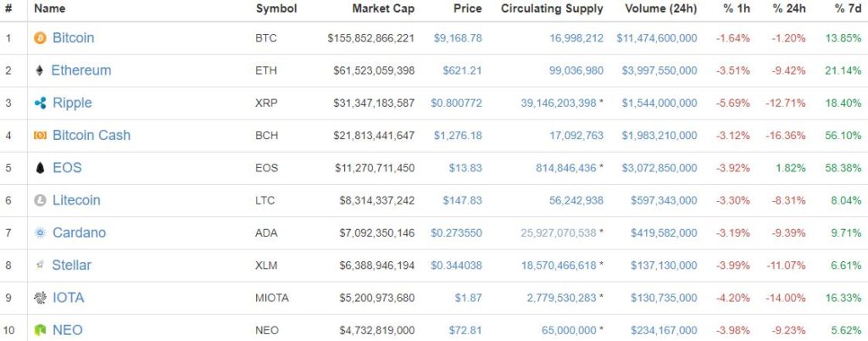868x341 pixels.
Task: Click the Cardano dotted logo icon
Action: tap(40, 233)
